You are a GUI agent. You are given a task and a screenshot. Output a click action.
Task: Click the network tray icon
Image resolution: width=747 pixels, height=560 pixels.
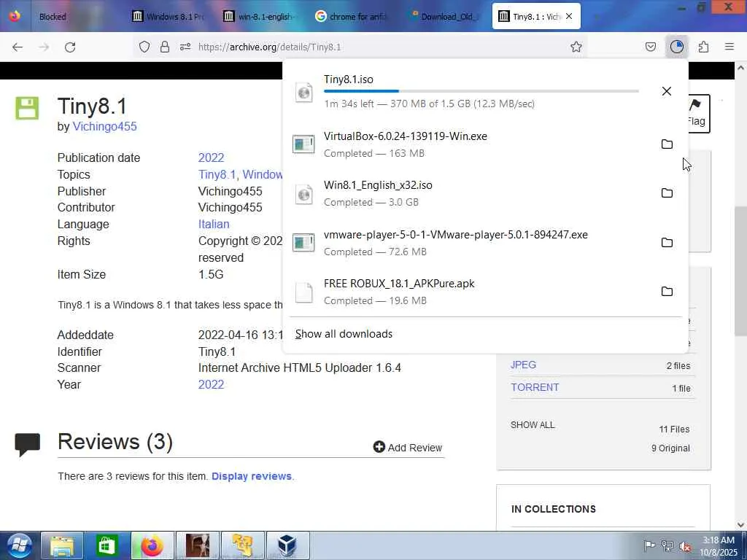point(667,546)
